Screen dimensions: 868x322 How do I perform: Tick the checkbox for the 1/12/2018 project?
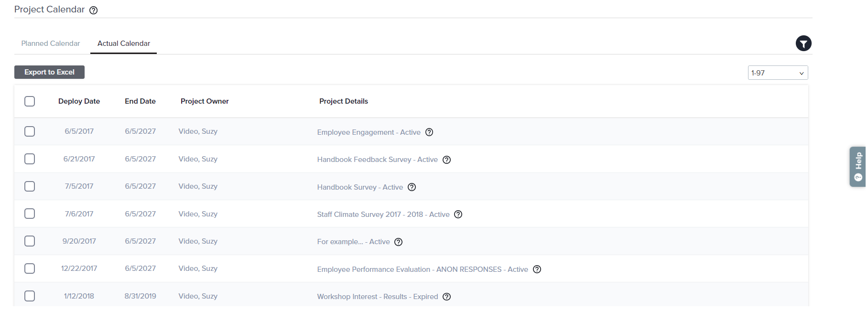coord(30,296)
